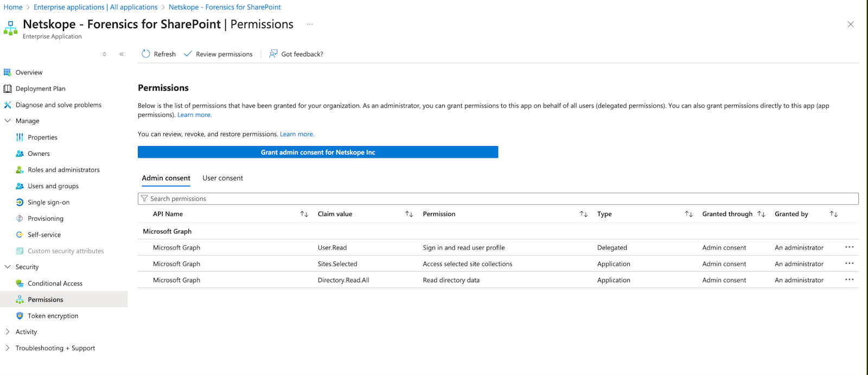This screenshot has height=375, width=868.
Task: Click the Roles and administrators icon
Action: pos(20,170)
